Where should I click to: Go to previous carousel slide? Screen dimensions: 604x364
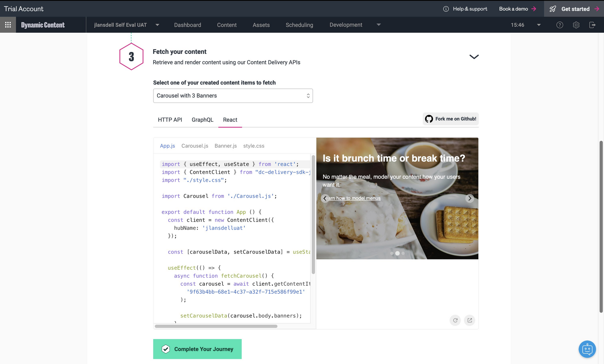coord(325,198)
